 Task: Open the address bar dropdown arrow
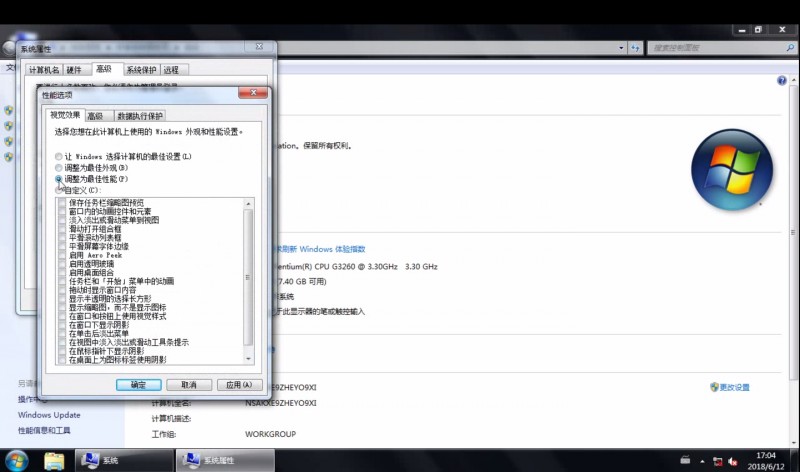click(x=621, y=48)
